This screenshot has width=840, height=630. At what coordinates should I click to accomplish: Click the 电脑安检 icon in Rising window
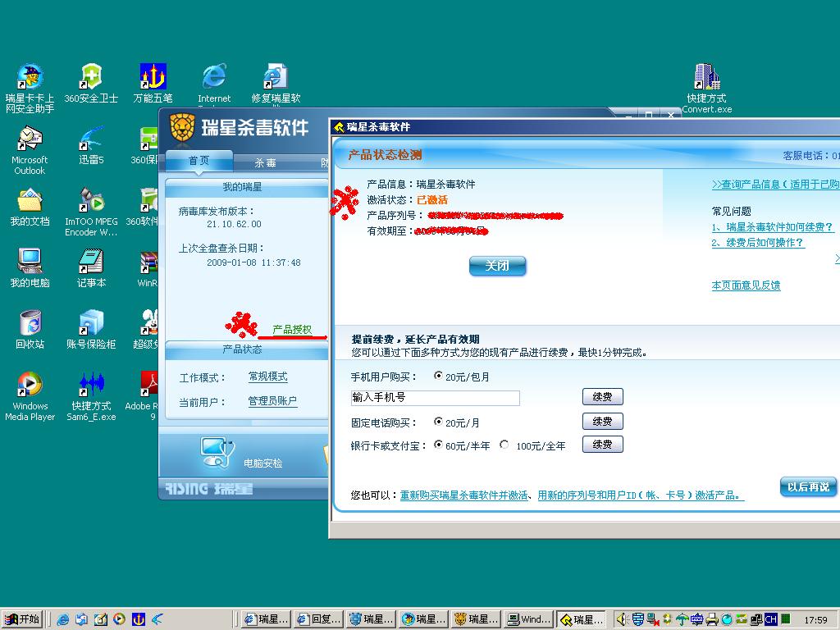pos(217,453)
